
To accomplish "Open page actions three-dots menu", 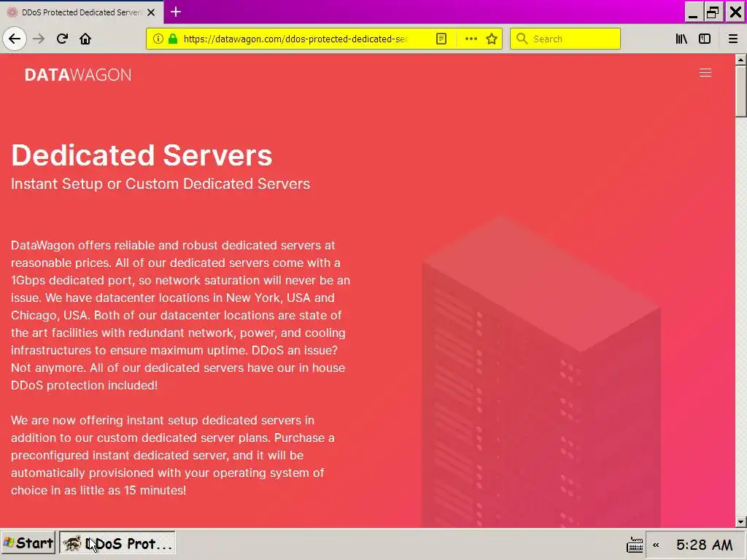I will [471, 39].
